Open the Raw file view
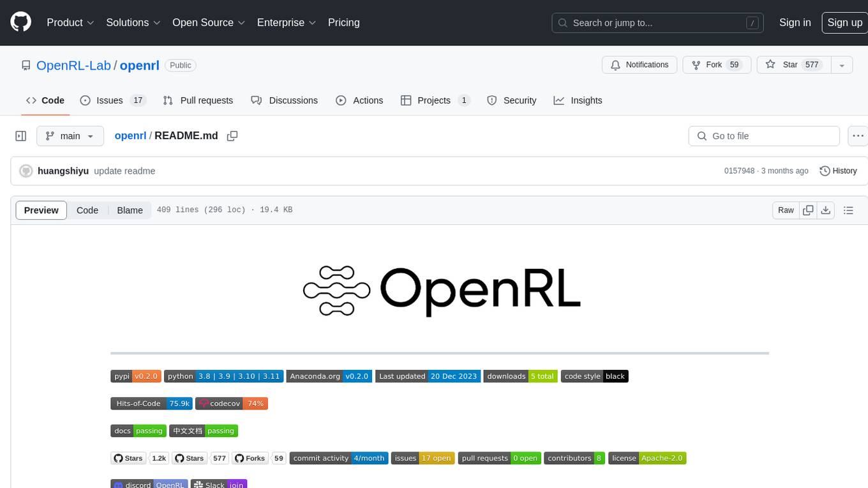868x488 pixels. 786,210
